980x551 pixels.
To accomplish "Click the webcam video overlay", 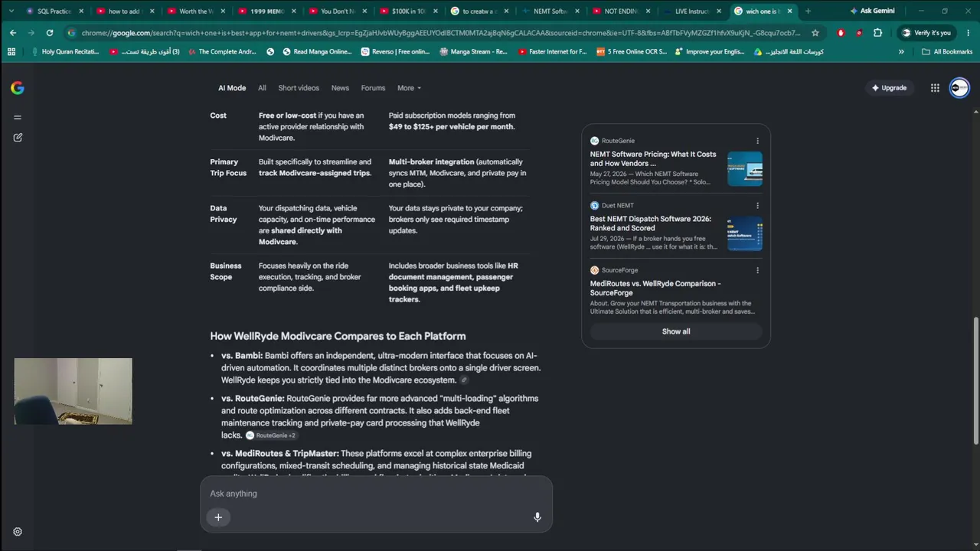I will tap(73, 391).
